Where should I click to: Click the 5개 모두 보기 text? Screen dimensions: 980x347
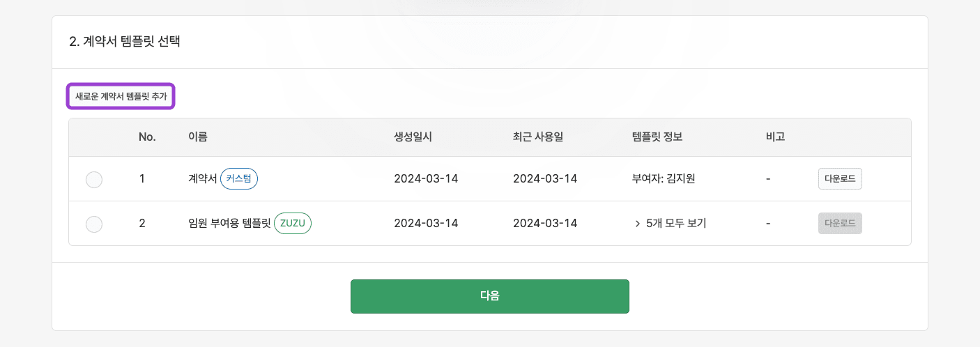[x=676, y=224]
